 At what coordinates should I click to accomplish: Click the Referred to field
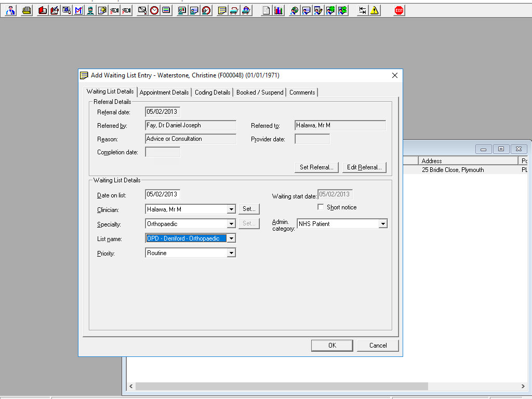[x=340, y=126]
